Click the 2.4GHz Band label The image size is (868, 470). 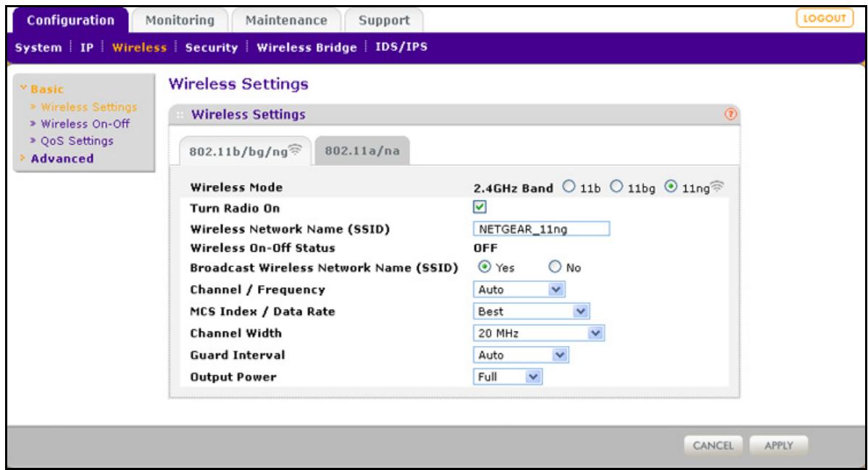pos(513,189)
